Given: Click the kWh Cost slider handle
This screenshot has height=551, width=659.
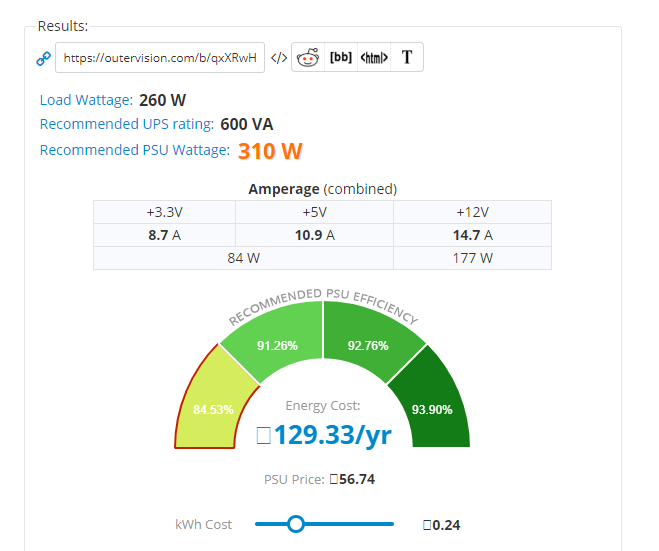Looking at the screenshot, I should pos(296,524).
